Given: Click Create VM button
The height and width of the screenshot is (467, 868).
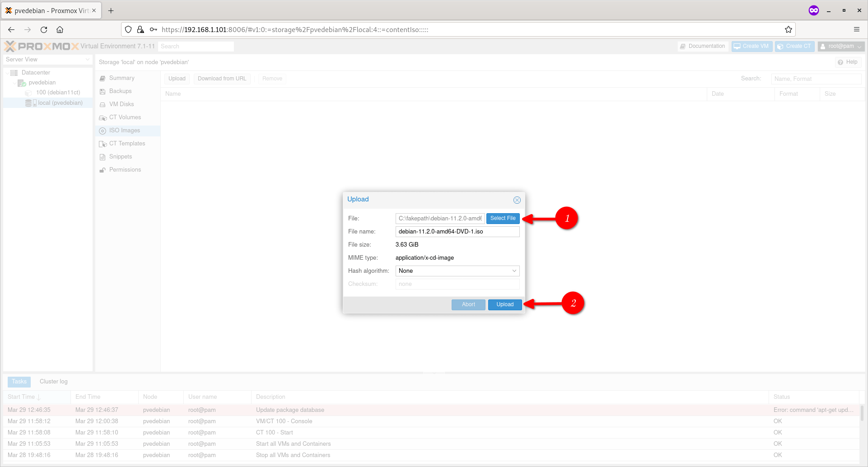Looking at the screenshot, I should click(x=752, y=47).
